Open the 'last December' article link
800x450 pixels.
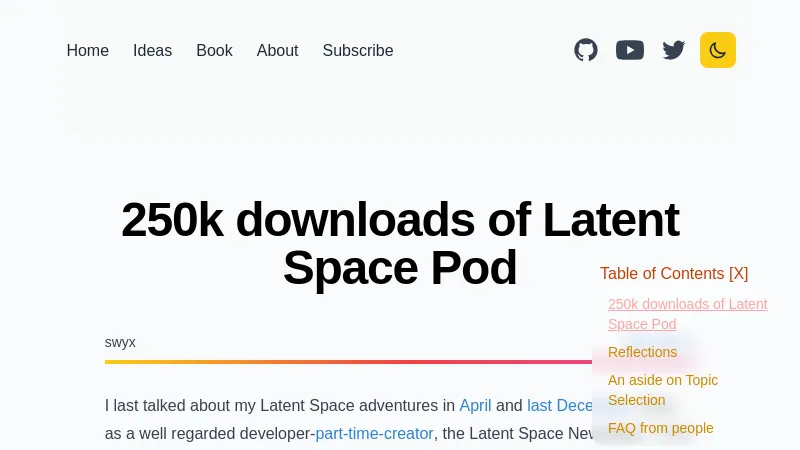click(x=560, y=405)
